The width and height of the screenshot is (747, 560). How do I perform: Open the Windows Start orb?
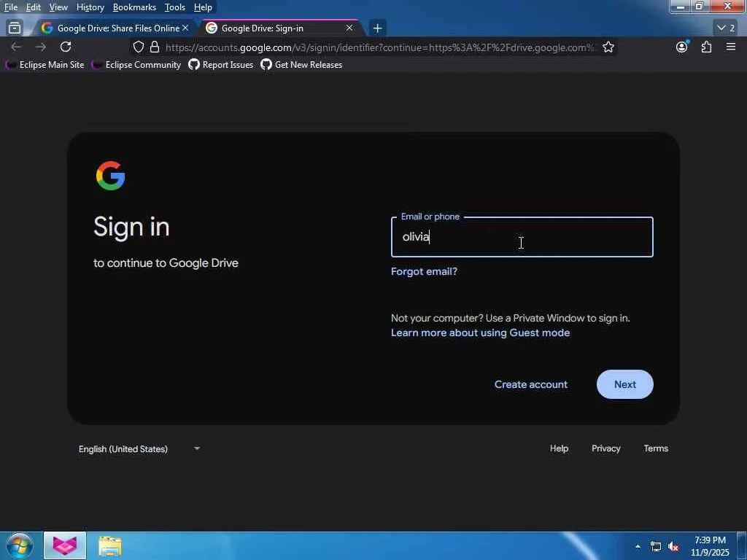pyautogui.click(x=20, y=545)
